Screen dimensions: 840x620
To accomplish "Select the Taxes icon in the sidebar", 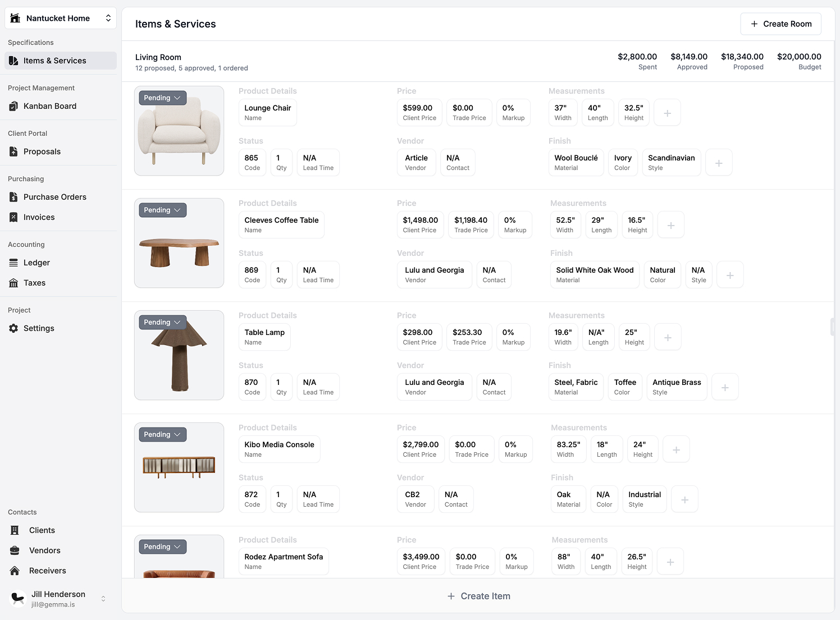I will 13,283.
